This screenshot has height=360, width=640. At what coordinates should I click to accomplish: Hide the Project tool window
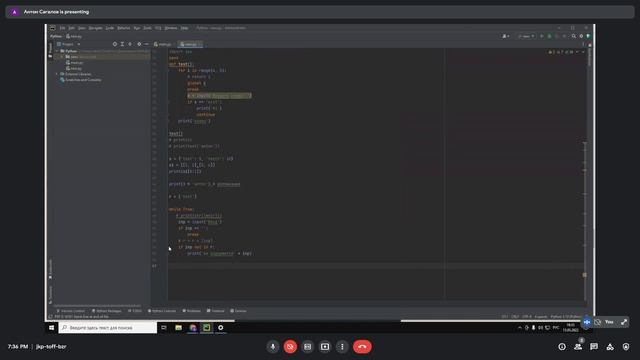(x=146, y=44)
